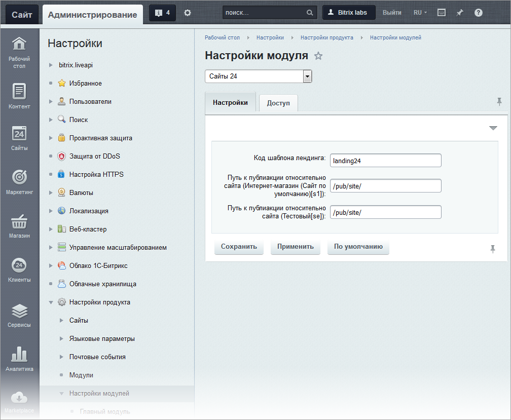
Task: Open the Контент sidebar section
Action: point(19,96)
